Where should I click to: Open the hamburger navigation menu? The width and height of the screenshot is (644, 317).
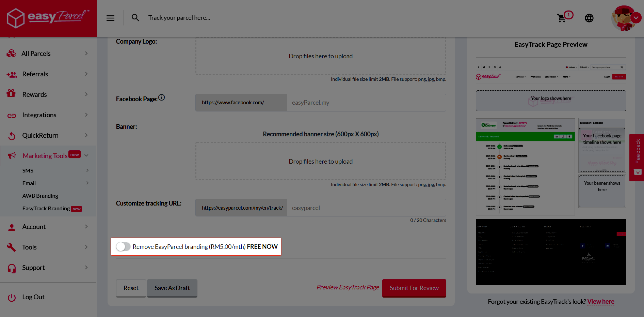(x=110, y=18)
